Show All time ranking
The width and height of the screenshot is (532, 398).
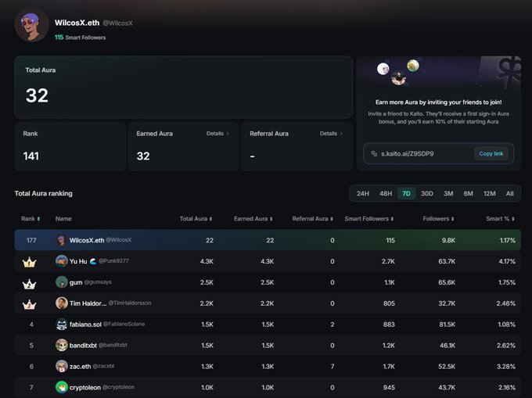509,194
